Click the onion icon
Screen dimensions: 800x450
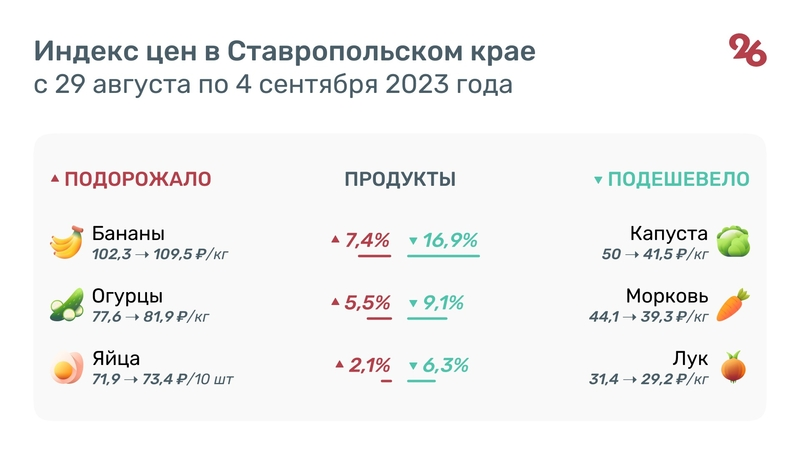point(733,367)
